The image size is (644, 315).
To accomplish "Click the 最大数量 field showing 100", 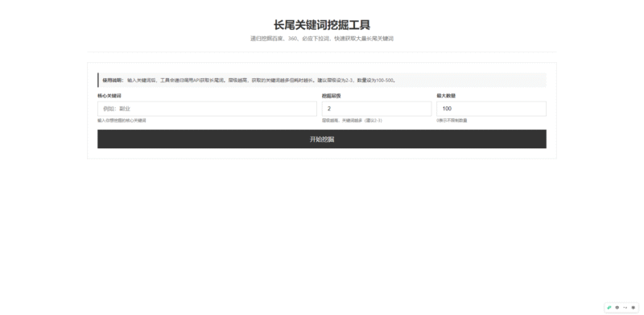I will [491, 109].
